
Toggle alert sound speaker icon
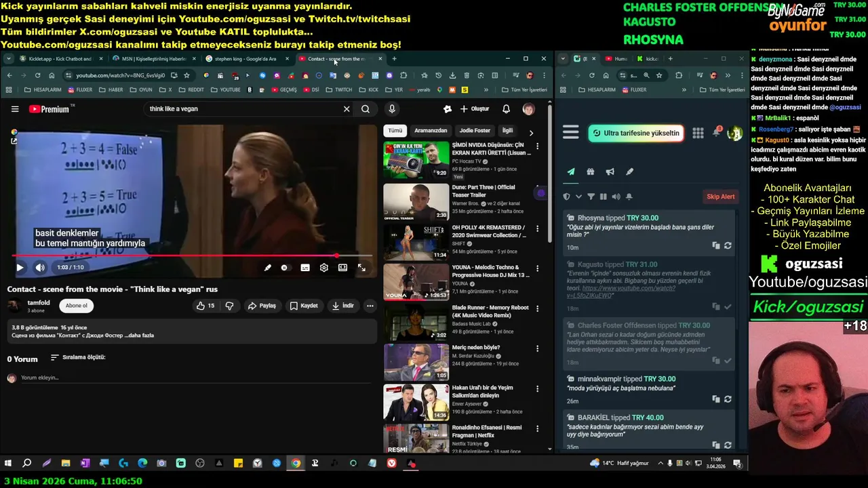click(616, 197)
